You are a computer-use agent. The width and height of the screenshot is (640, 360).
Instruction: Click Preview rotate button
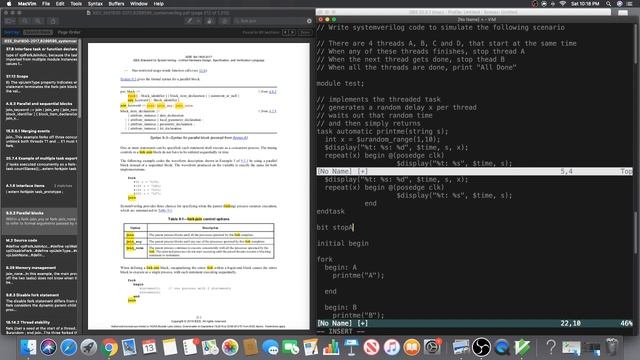click(209, 21)
